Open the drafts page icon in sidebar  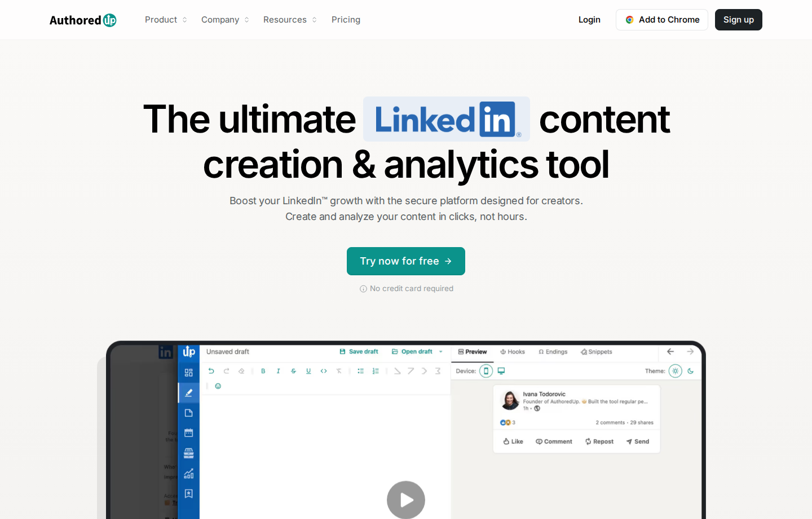coord(189,413)
